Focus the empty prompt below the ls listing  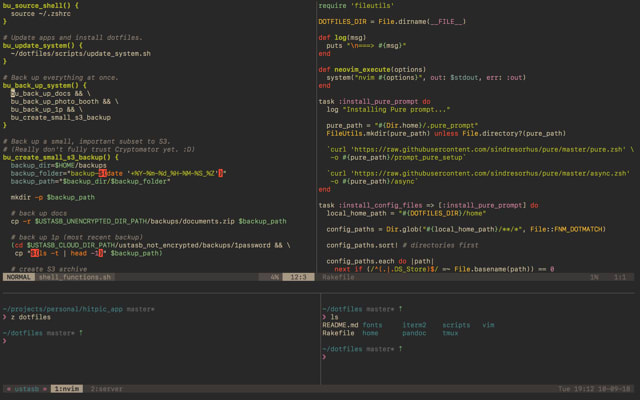(x=324, y=357)
